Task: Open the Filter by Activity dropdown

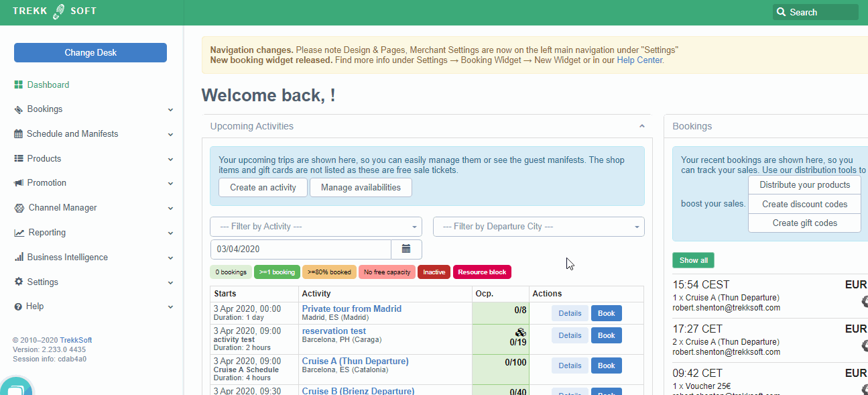Action: pyautogui.click(x=316, y=227)
